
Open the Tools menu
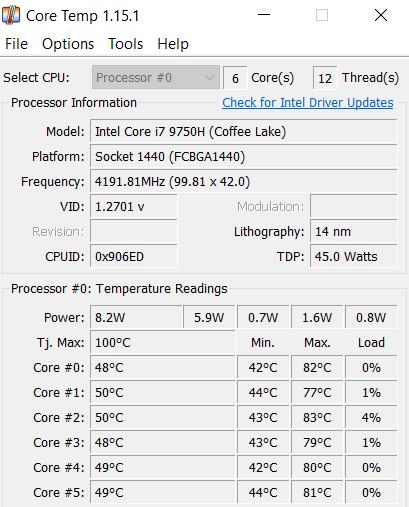[x=126, y=44]
